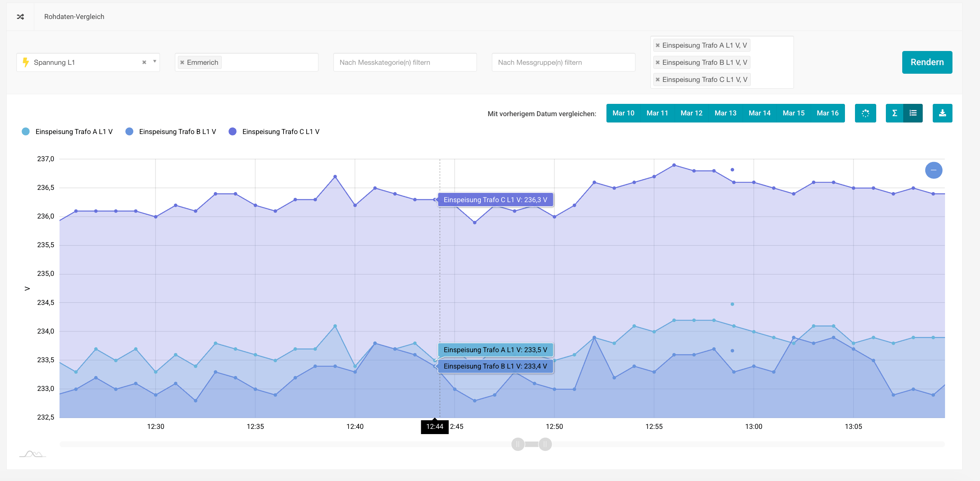
Task: Click the minus zoom-out icon on the chart
Action: (934, 170)
